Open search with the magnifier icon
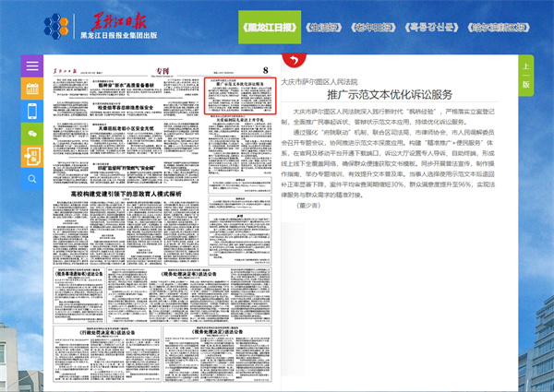Viewport: 554px width, 392px height. point(32,179)
